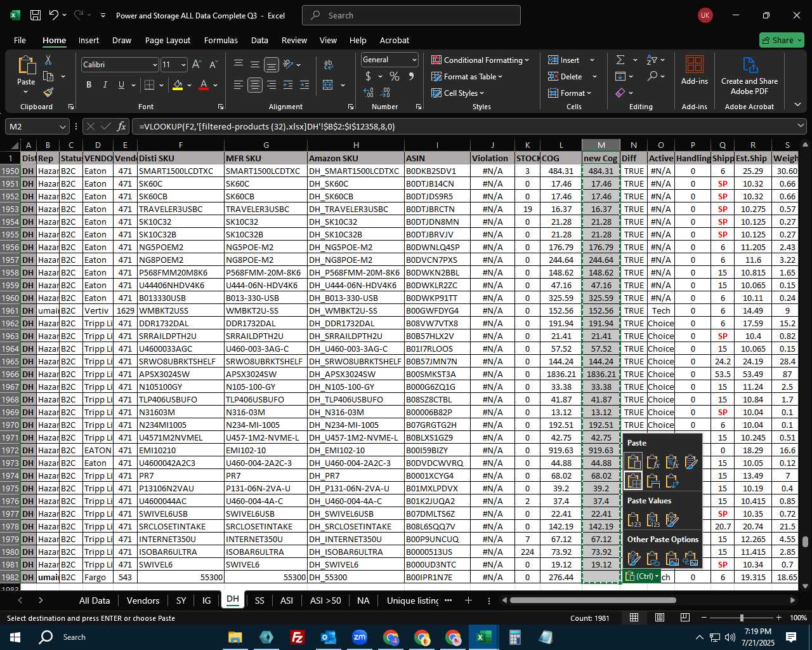Pick the No Borders paste icon
This screenshot has height=650, width=812.
tap(634, 481)
